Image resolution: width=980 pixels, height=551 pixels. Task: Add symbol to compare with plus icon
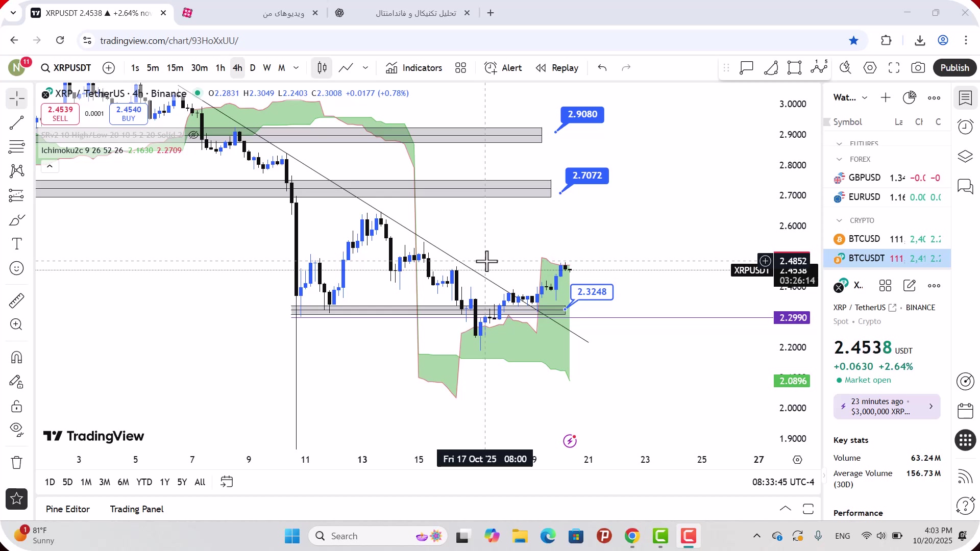point(109,68)
